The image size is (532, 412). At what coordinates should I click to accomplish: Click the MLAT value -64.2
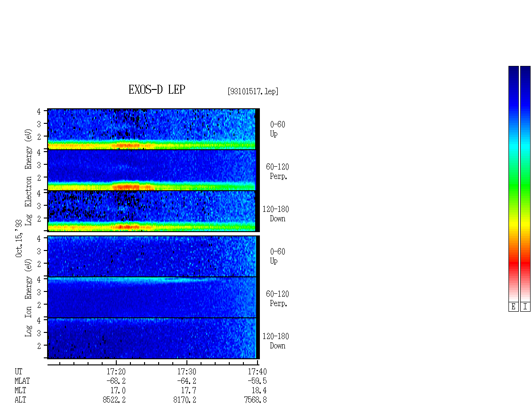click(186, 381)
